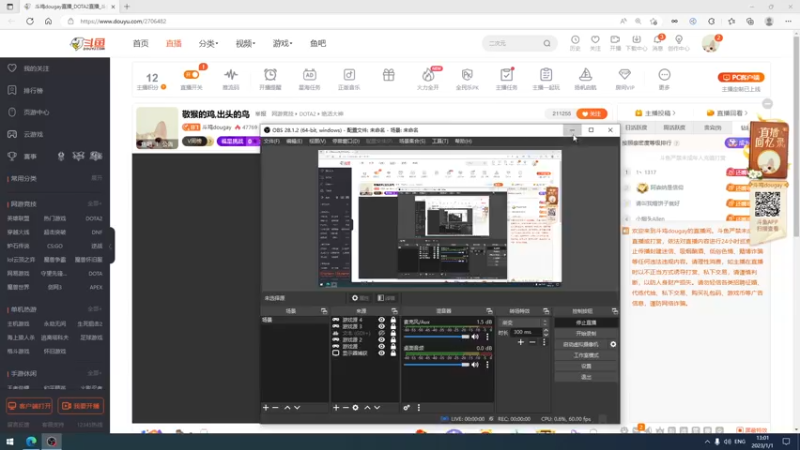The image size is (800, 450).
Task: Open source properties gear in OBS sources toolbar
Action: click(x=355, y=408)
